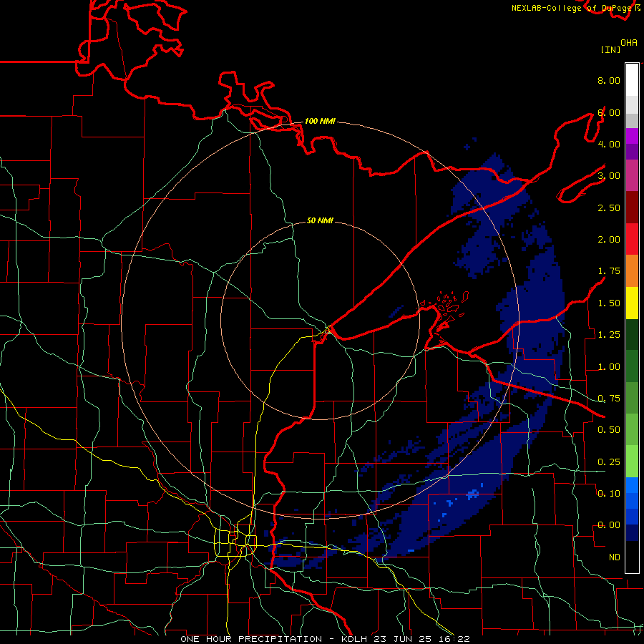The height and width of the screenshot is (644, 644).
Task: Click the ONE HOUR PRECIPITATION title text
Action: click(251, 639)
